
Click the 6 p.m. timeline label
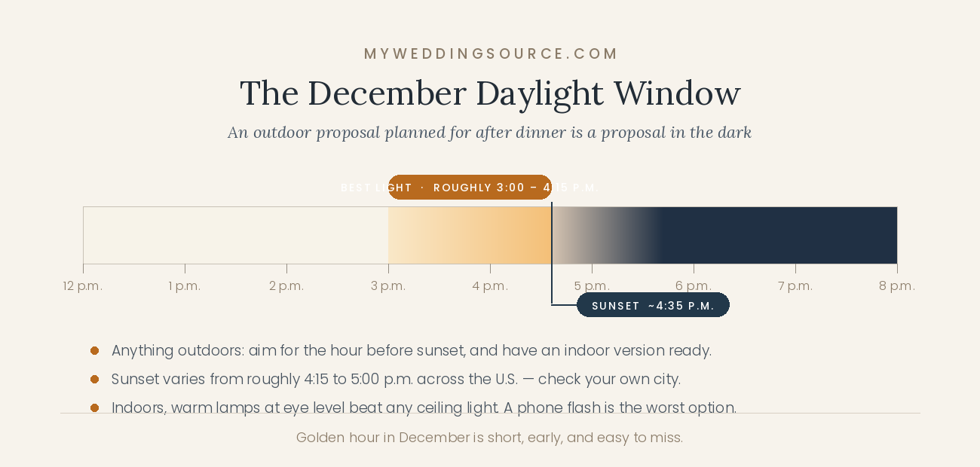tap(694, 286)
